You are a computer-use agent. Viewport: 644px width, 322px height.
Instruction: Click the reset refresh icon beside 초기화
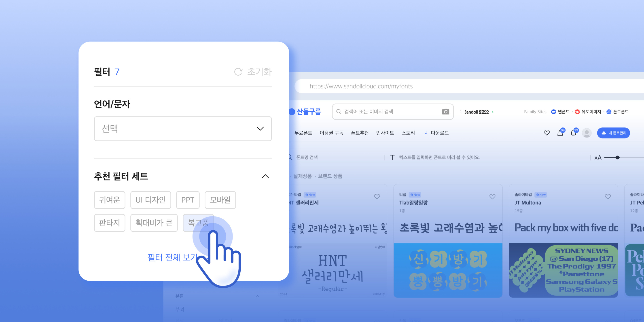click(x=238, y=72)
